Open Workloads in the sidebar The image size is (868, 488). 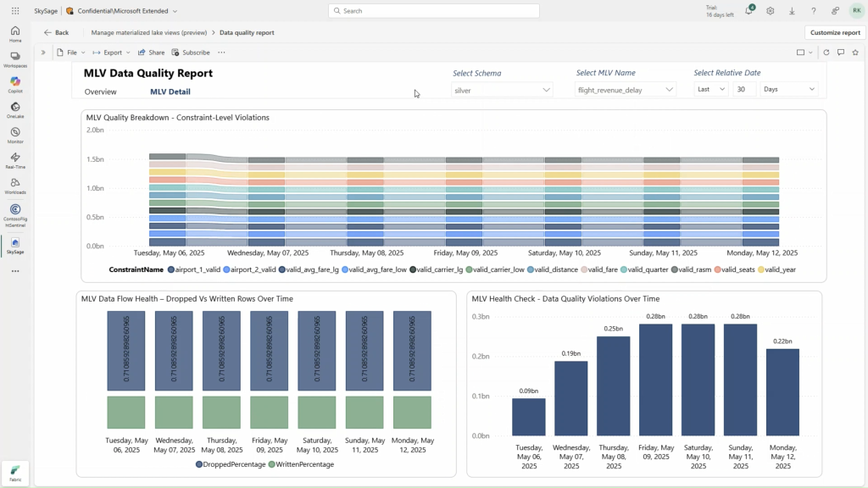15,186
